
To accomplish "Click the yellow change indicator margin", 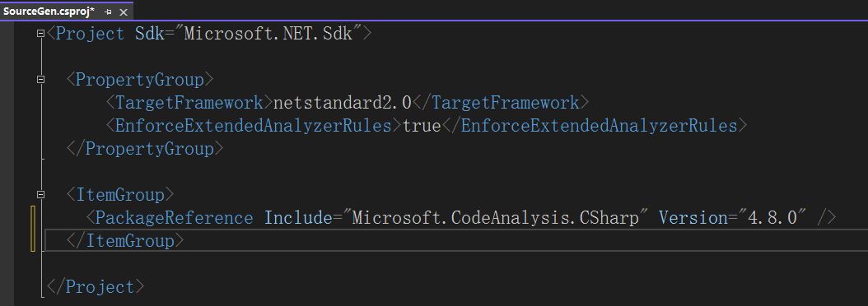I will [x=33, y=229].
